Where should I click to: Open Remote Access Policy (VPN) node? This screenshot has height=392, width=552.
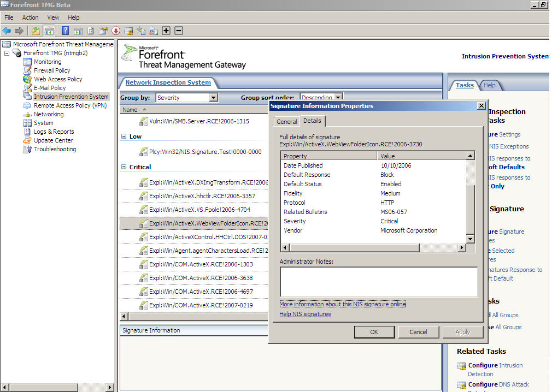(70, 105)
